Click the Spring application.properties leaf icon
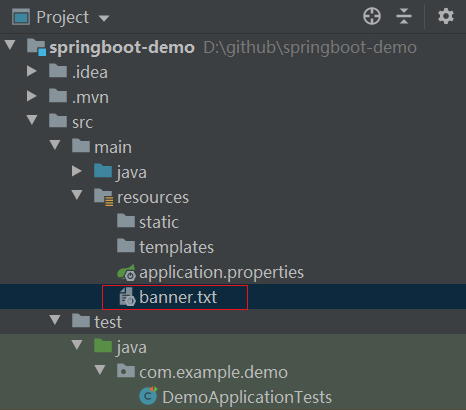Screen dimensions: 466x410 tap(126, 272)
